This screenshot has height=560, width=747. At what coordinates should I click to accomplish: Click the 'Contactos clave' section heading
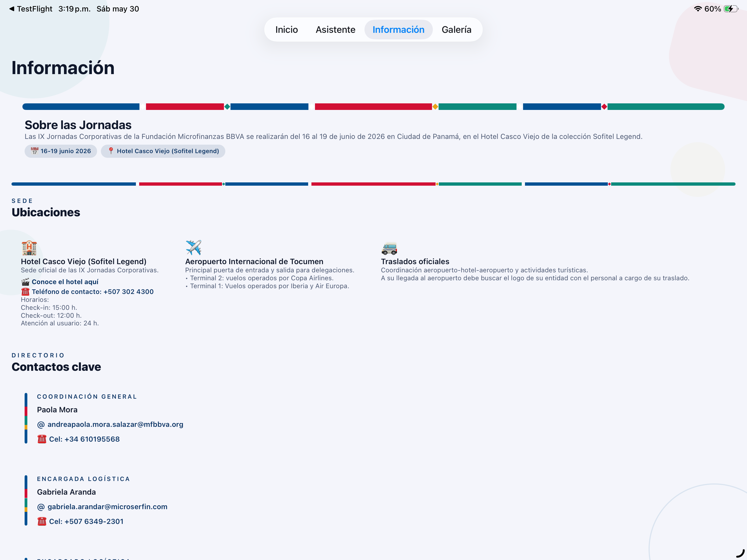point(56,367)
